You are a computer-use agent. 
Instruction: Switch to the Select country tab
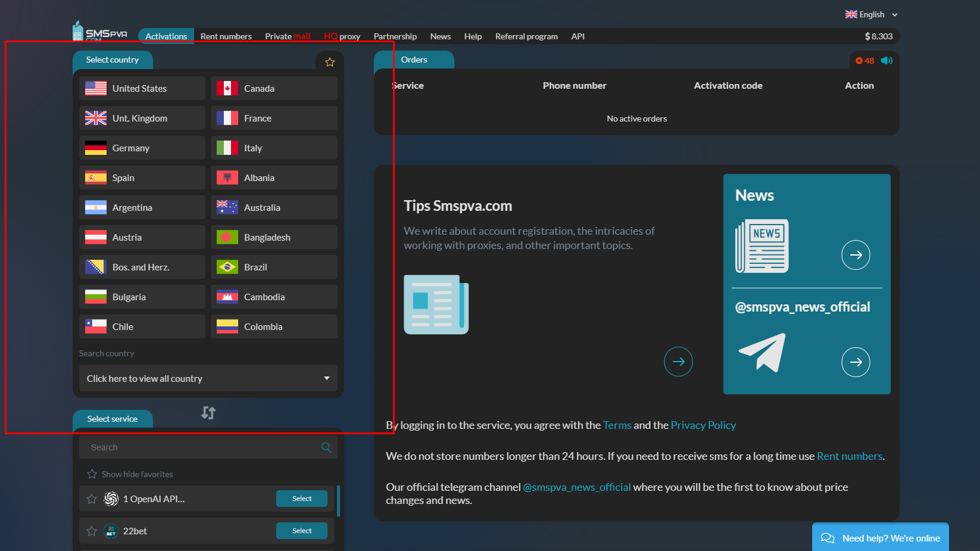(x=113, y=60)
